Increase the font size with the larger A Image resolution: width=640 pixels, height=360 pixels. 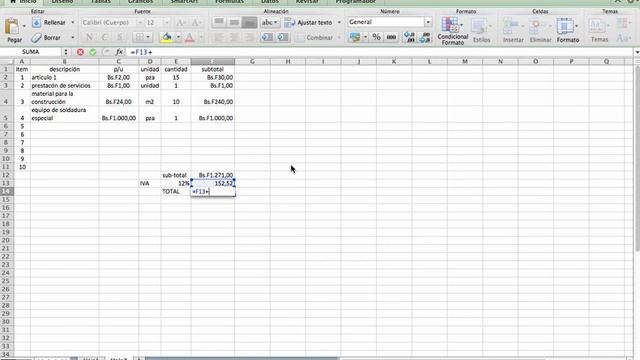point(181,22)
